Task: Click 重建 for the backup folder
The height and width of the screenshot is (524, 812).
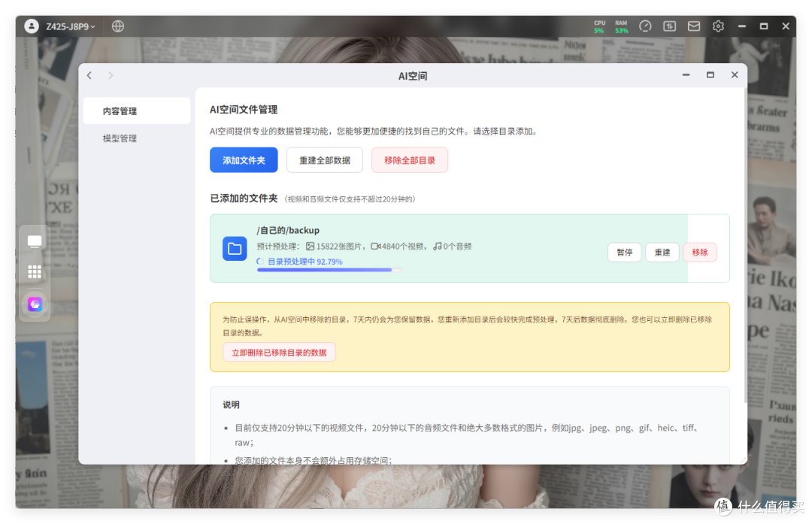Action: [662, 252]
